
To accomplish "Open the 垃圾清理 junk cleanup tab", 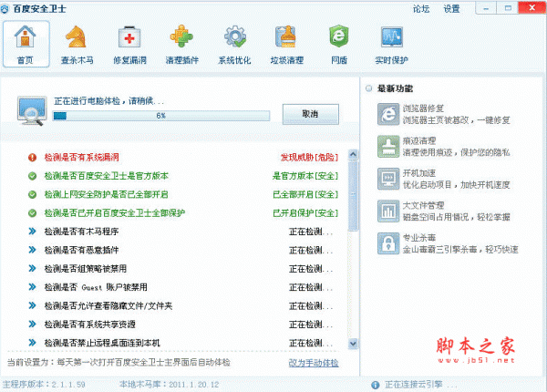I will point(287,44).
